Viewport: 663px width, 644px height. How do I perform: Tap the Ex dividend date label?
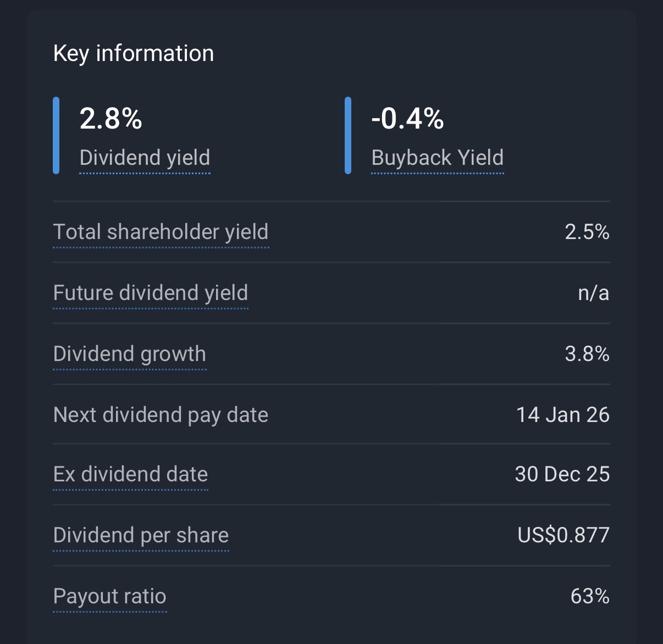[130, 475]
